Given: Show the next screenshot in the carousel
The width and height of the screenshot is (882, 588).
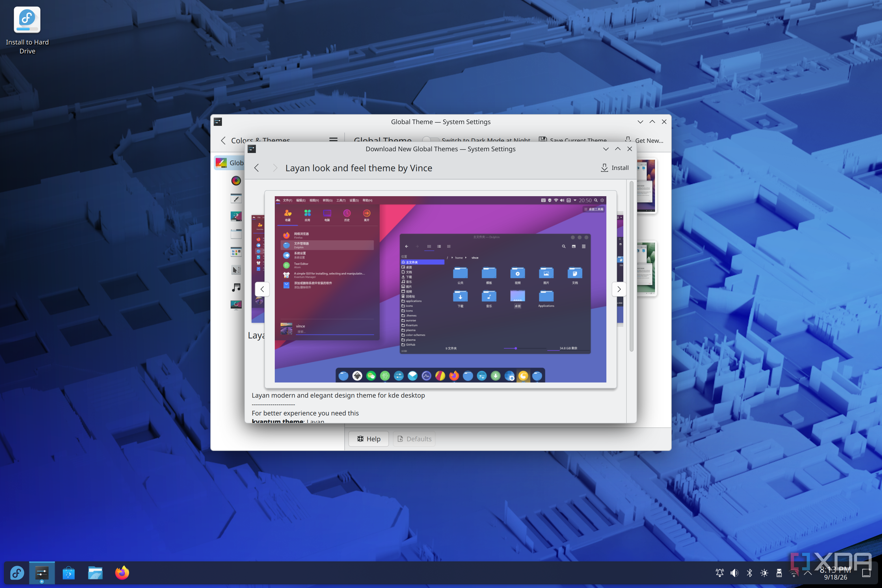Looking at the screenshot, I should pos(619,289).
